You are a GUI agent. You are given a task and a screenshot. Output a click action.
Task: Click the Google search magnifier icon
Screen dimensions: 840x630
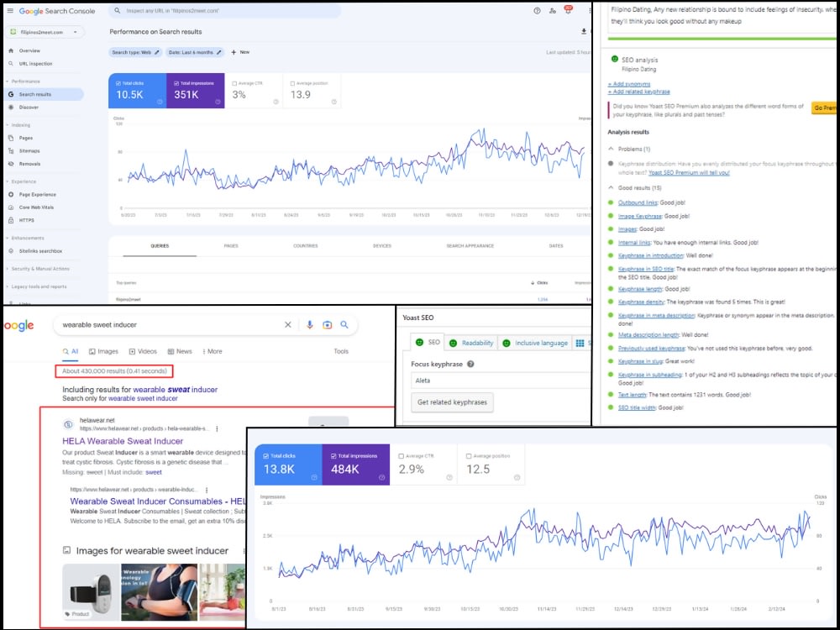tap(344, 324)
